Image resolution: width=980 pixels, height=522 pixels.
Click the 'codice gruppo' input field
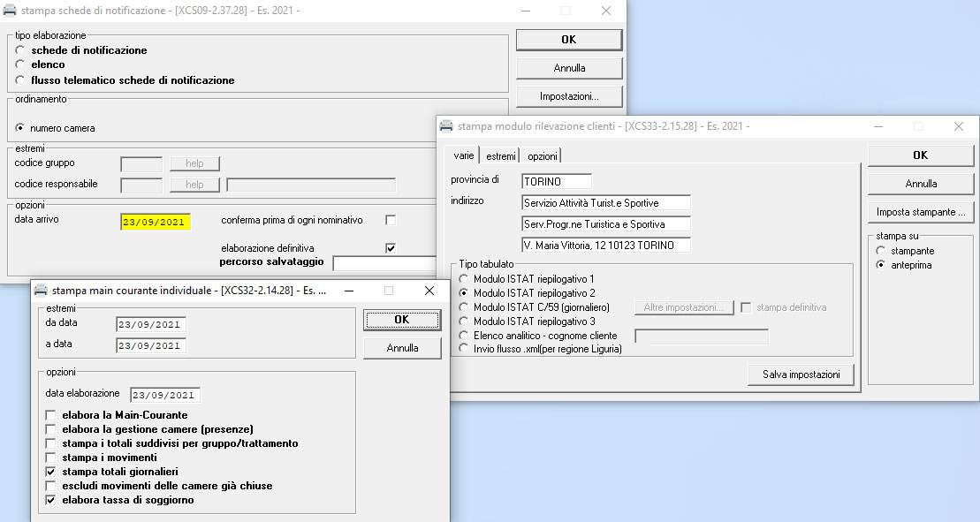[141, 163]
